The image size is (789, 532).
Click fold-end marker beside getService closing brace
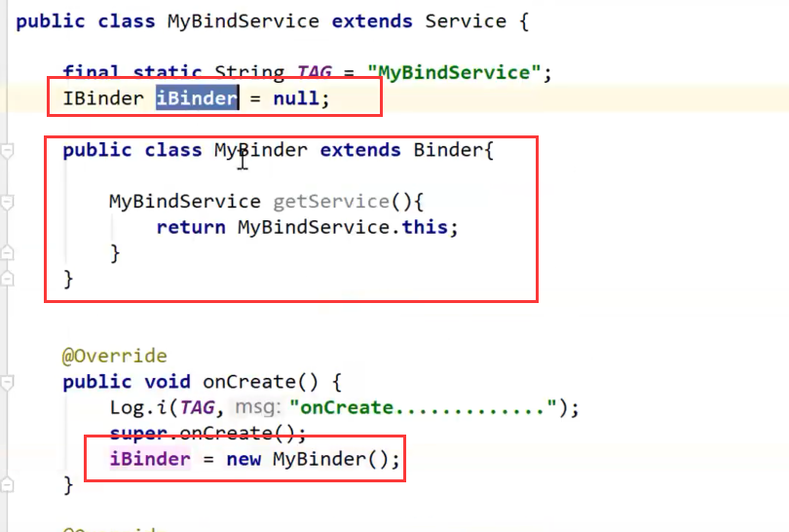[7, 252]
